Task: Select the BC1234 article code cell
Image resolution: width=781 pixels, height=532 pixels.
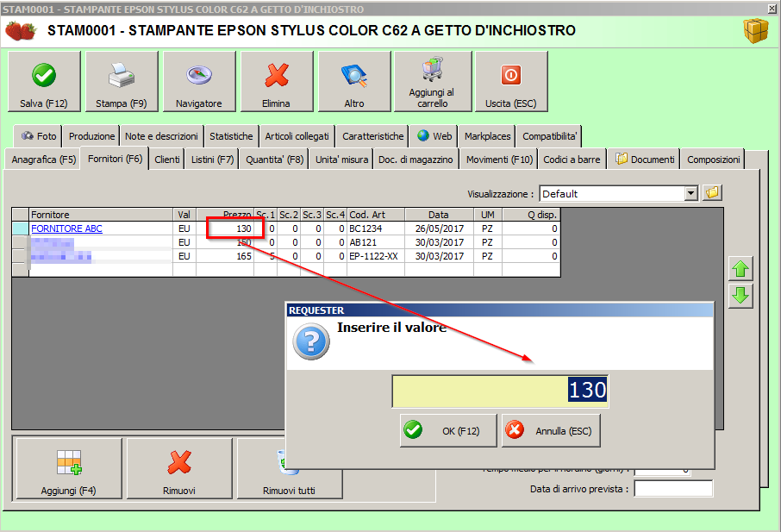Action: (x=376, y=228)
